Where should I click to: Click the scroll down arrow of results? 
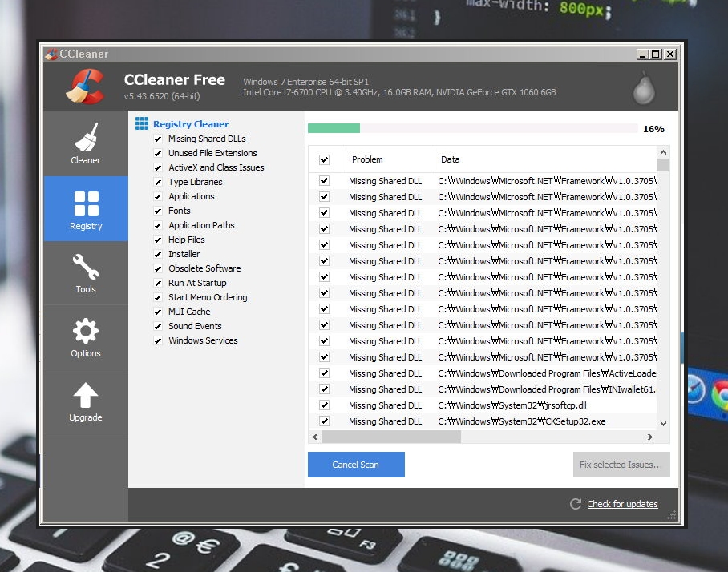[x=663, y=423]
